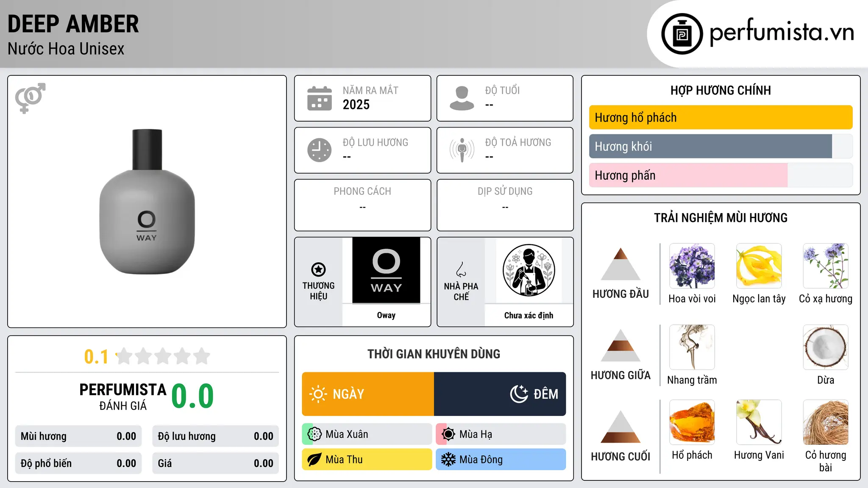Click the sun icon beside Mùa Hạ

(x=448, y=434)
